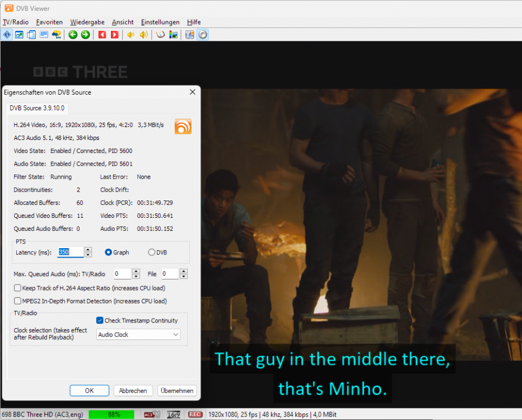Image resolution: width=522 pixels, height=420 pixels.
Task: Click the status text '698 BBC Three HD (AC3,eng)'
Action: 42,414
